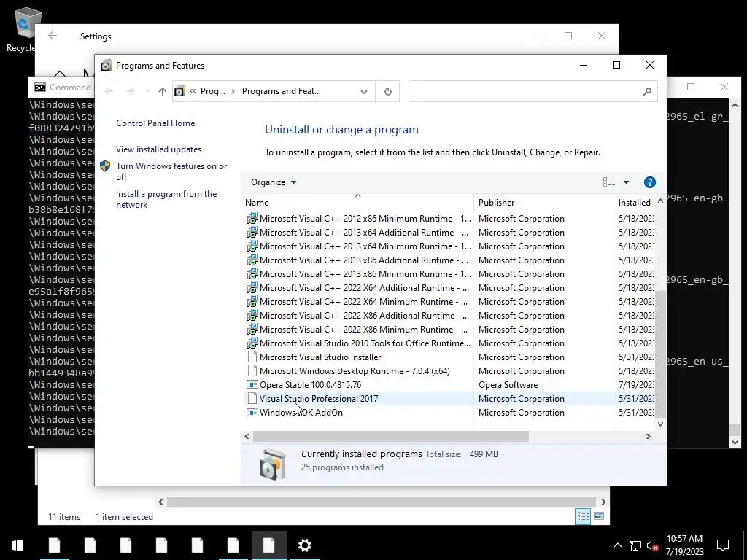Click the Forward arrow in Programs and Features
Viewport: 747px width, 560px height.
tap(130, 91)
